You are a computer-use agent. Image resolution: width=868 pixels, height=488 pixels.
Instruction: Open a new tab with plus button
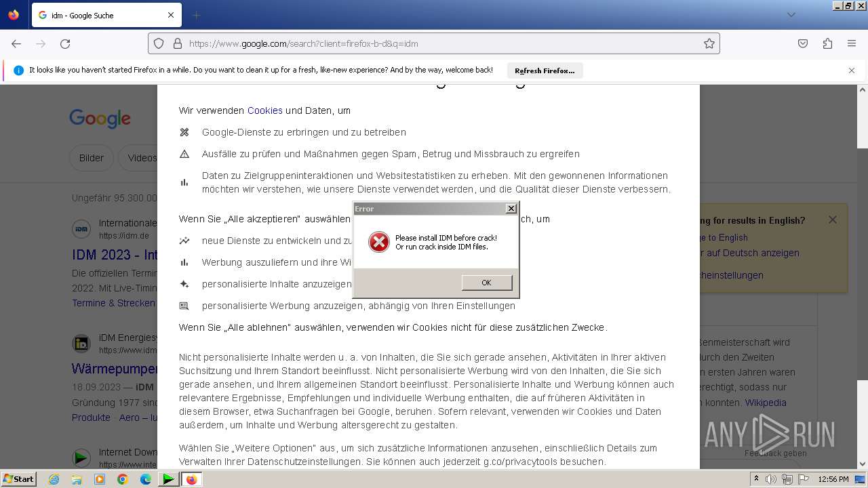[197, 15]
